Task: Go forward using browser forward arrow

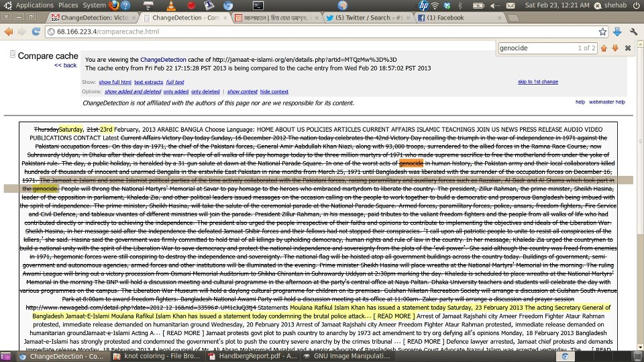Action: pos(21,32)
